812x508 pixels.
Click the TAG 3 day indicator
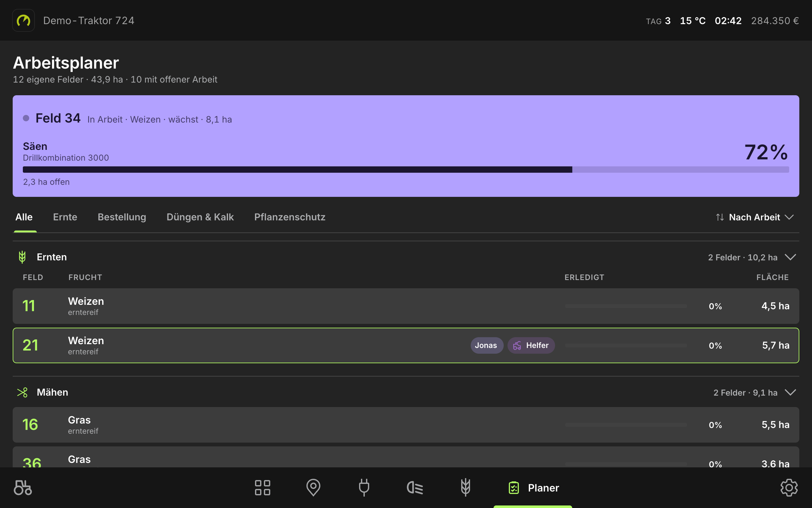[x=658, y=21]
